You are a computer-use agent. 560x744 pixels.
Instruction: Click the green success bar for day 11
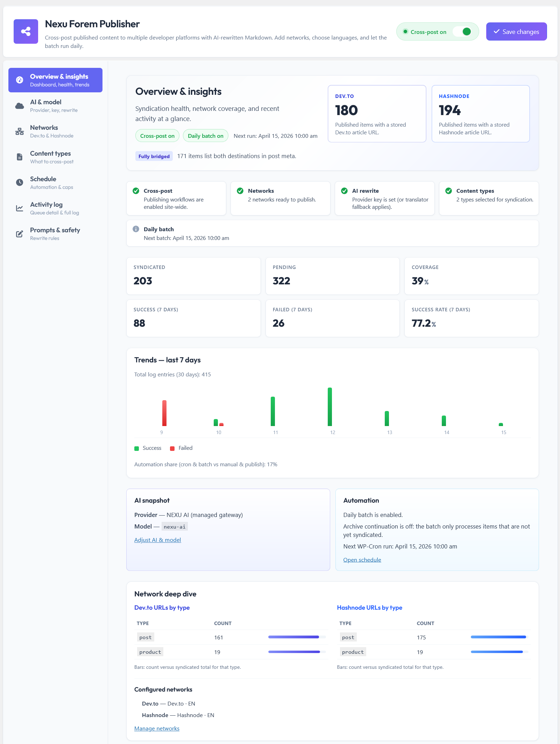272,411
